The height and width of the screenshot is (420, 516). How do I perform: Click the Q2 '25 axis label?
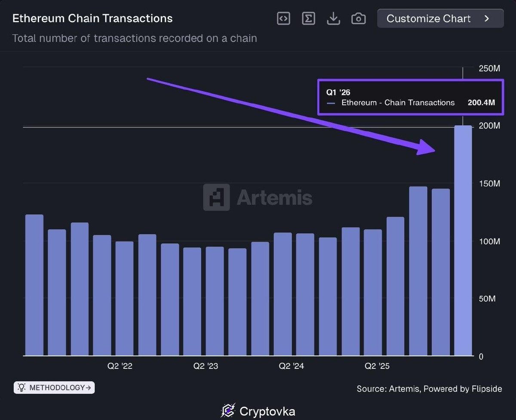tap(377, 366)
